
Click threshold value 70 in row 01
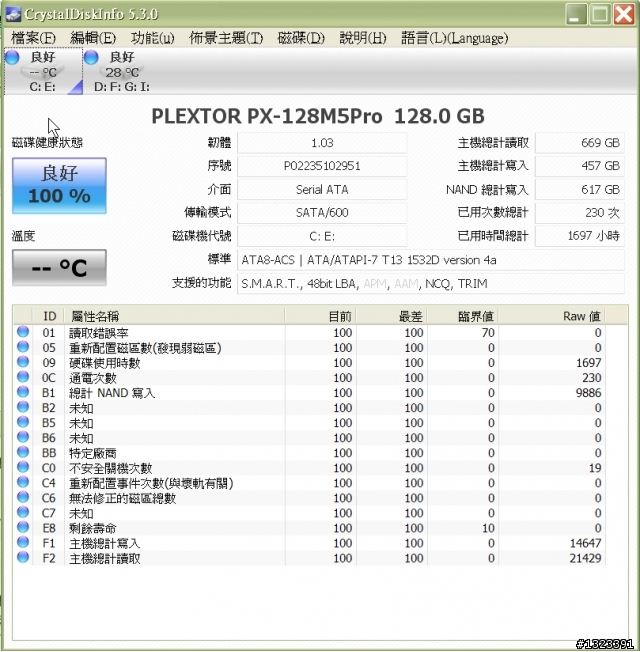[488, 333]
